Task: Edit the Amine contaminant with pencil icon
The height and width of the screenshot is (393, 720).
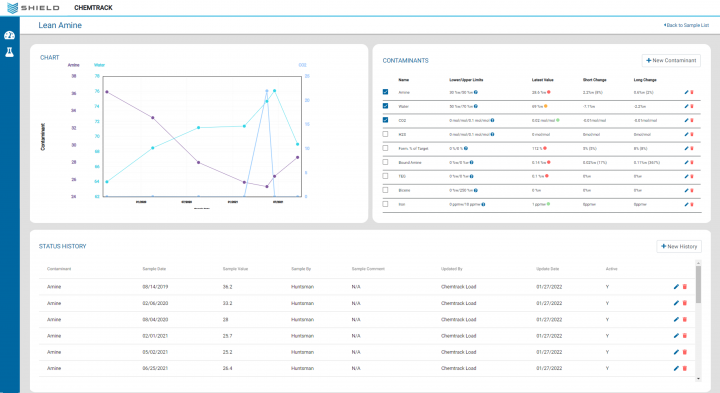Action: click(686, 92)
